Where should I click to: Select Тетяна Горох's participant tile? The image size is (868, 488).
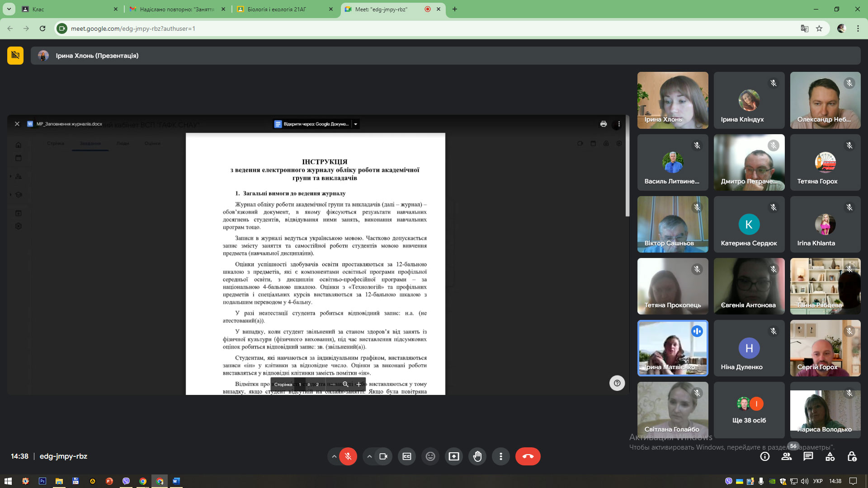pyautogui.click(x=826, y=162)
